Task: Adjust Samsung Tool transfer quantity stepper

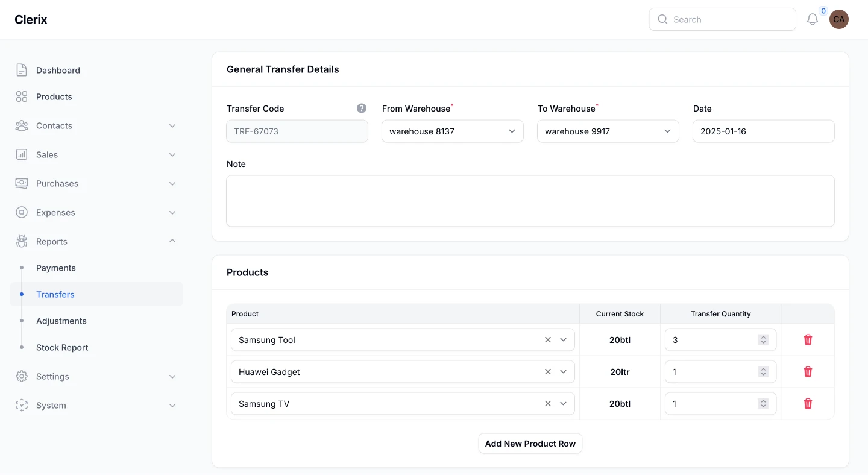Action: 763,340
